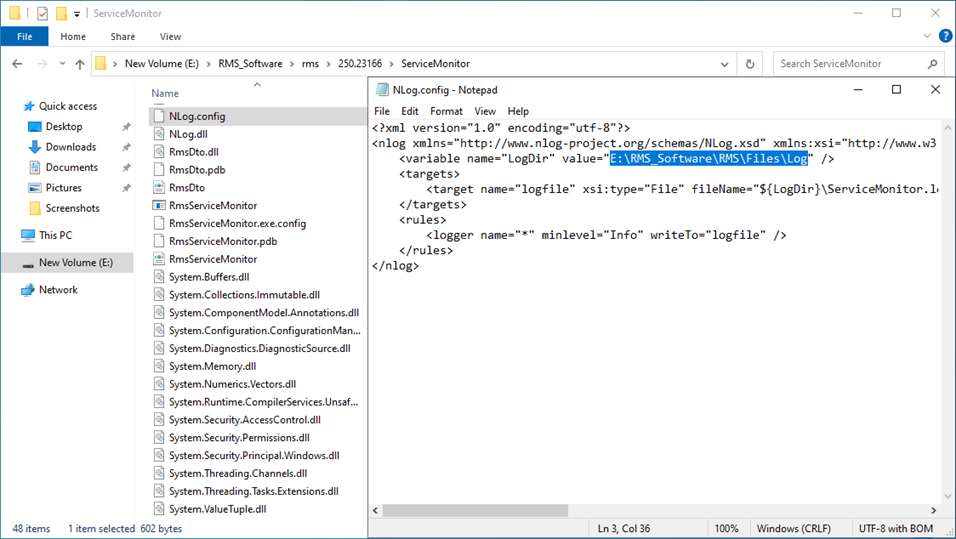Click Quick access pin icon next to Desktop

(126, 127)
